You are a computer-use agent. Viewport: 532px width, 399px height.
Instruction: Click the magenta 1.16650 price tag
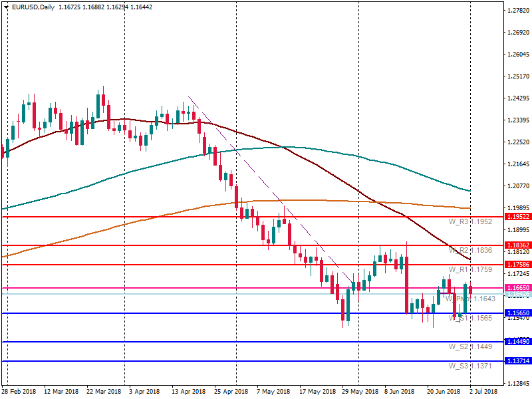click(x=518, y=288)
